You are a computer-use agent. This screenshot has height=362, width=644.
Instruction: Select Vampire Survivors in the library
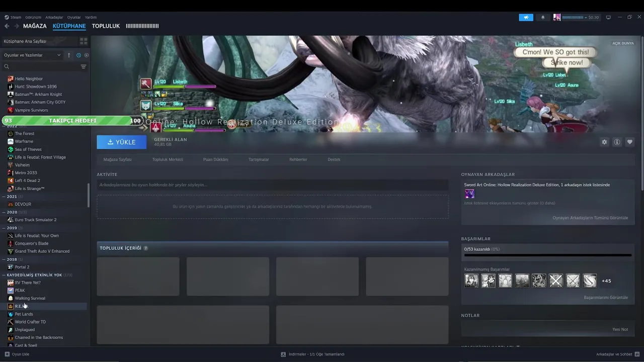(x=31, y=110)
